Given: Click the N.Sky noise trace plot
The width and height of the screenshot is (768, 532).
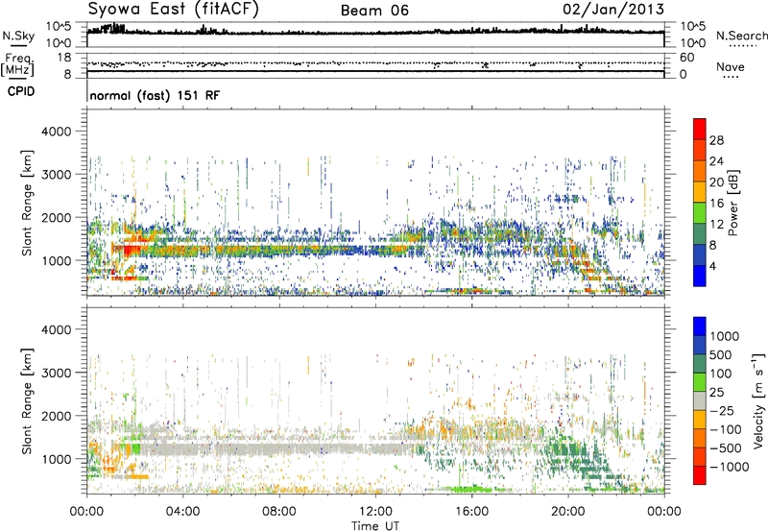Looking at the screenshot, I should tap(375, 35).
